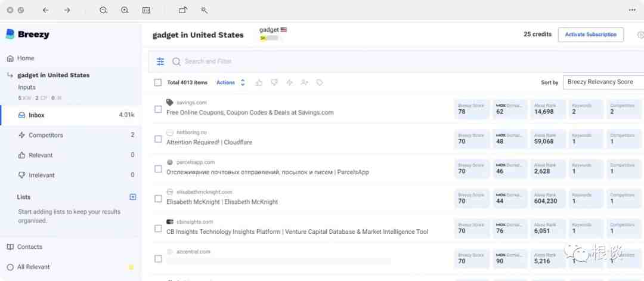Open the three-dots more menu
644x281 pixels.
tap(633, 10)
